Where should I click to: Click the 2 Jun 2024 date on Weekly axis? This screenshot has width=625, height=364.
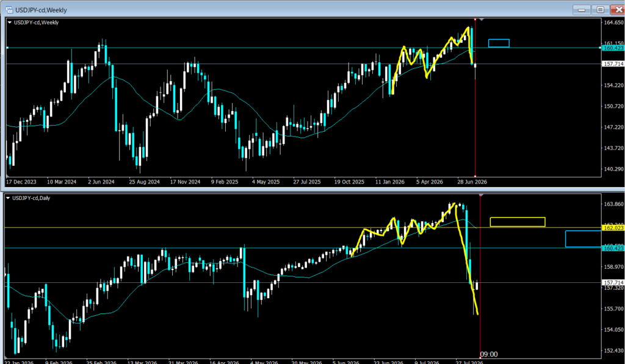101,182
